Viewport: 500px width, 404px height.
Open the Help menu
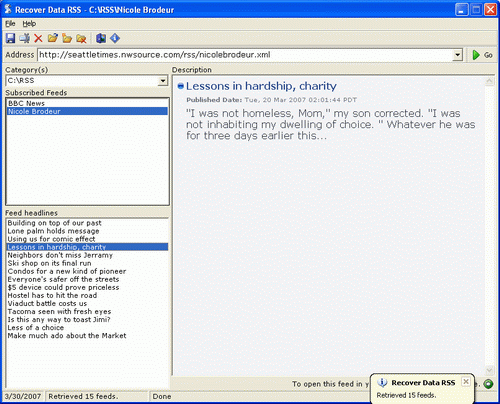tap(29, 24)
